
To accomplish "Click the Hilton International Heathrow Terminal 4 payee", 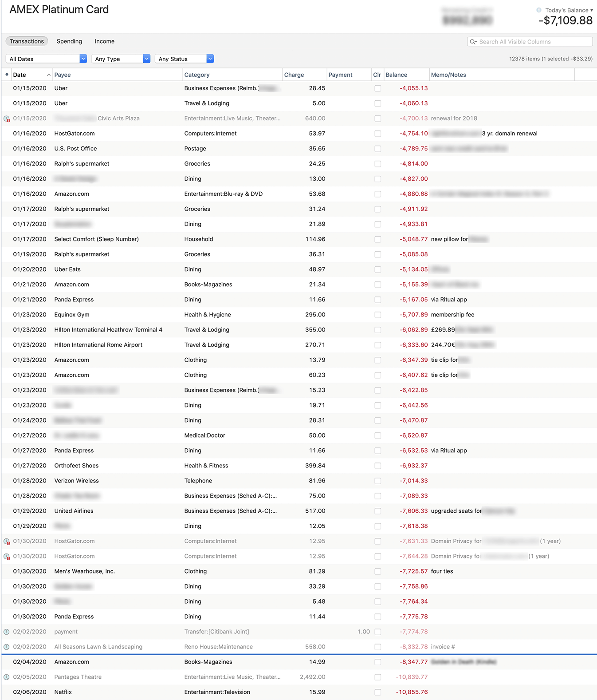I will [108, 330].
